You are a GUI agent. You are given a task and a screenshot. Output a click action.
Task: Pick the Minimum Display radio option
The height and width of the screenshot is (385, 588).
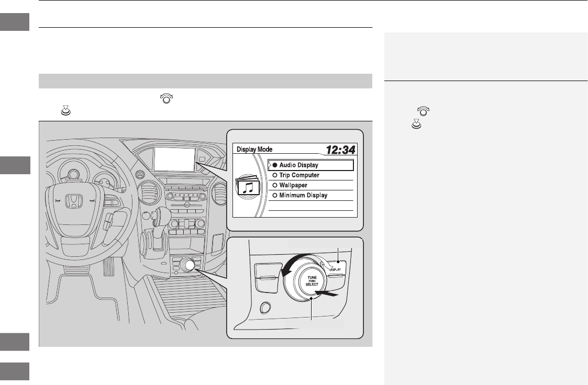[x=311, y=196]
